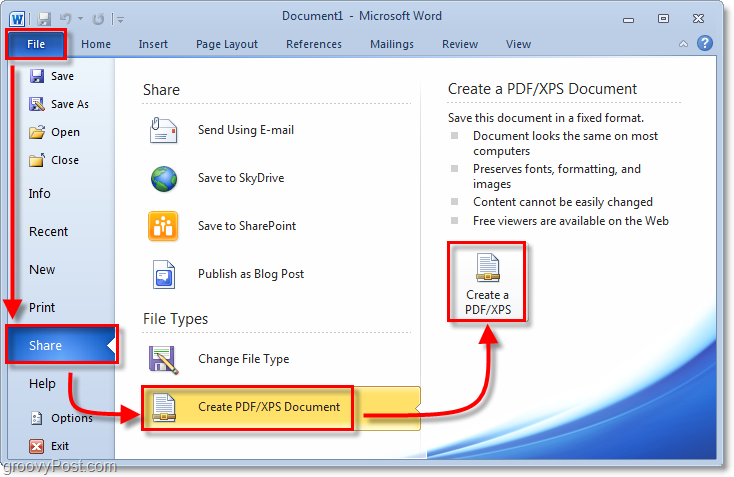Select Print in the Backstage menu
The image size is (734, 477).
click(42, 308)
